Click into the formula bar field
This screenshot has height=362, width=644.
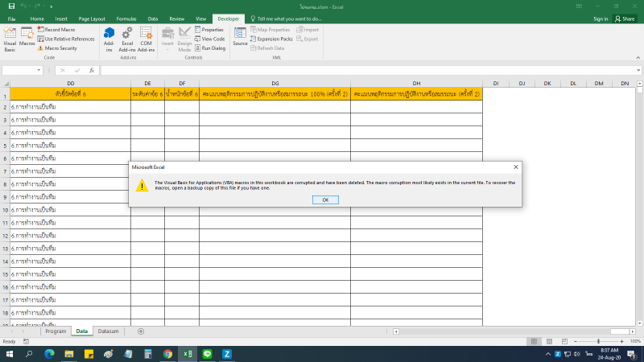click(362, 70)
